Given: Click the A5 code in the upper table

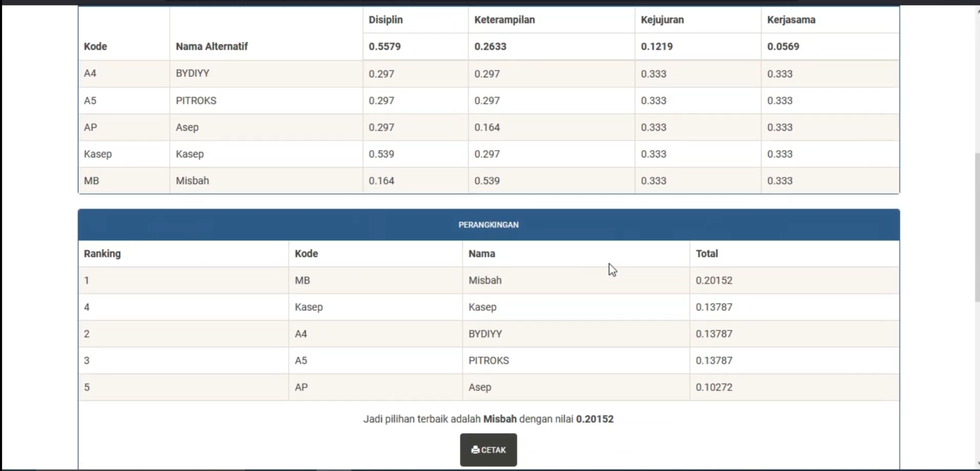Looking at the screenshot, I should coord(90,100).
